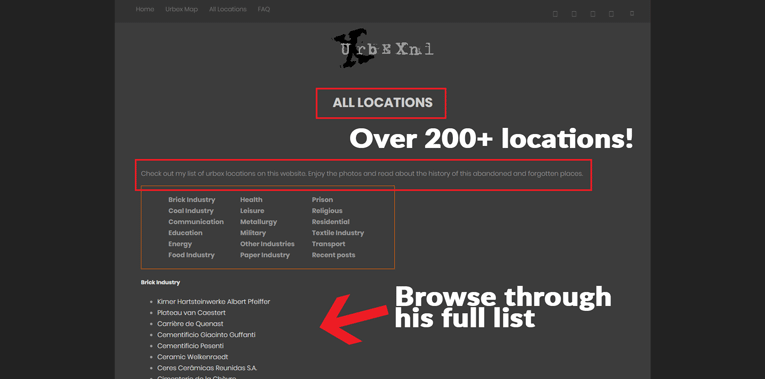Select All Locations in the top navigation
This screenshot has height=379, width=765.
pos(228,9)
